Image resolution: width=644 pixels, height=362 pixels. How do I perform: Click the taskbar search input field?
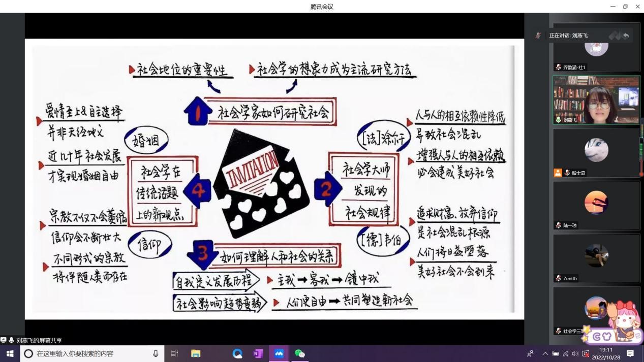coord(91,353)
